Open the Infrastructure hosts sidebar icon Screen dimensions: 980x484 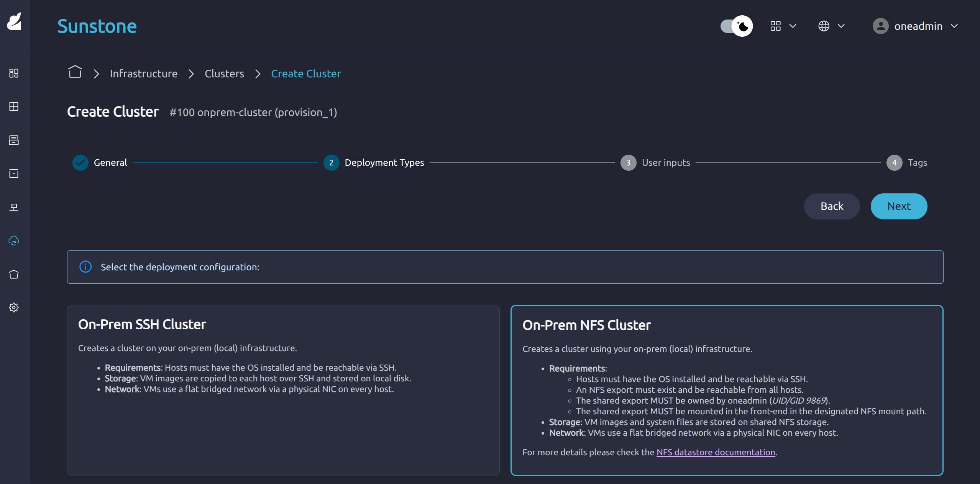click(14, 207)
